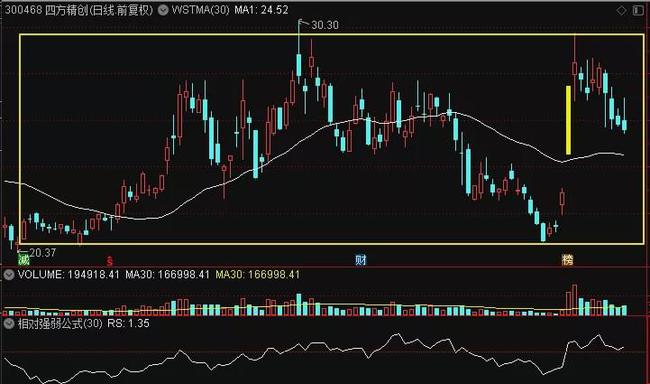This screenshot has width=650, height=384.
Task: Click the white MA30: 166998.41 volume label
Action: [x=167, y=274]
